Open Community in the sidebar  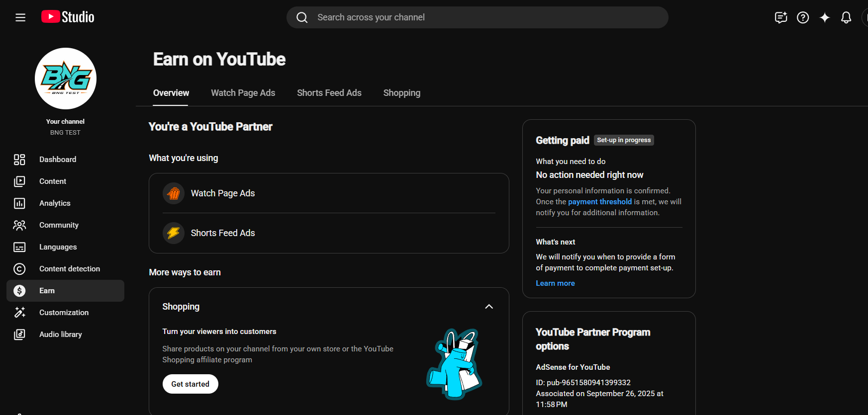click(x=66, y=225)
